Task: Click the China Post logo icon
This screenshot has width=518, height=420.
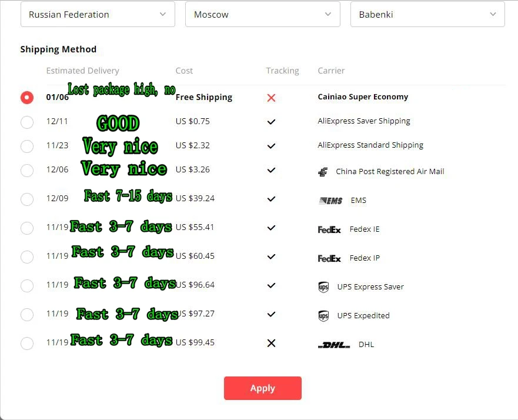Action: tap(323, 172)
